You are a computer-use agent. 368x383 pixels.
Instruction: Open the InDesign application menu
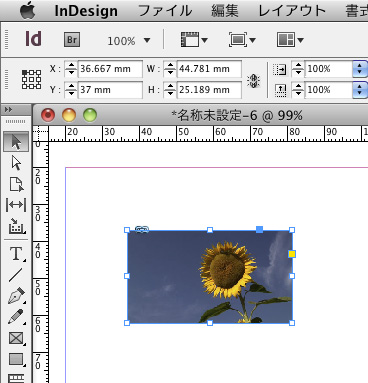click(x=86, y=11)
